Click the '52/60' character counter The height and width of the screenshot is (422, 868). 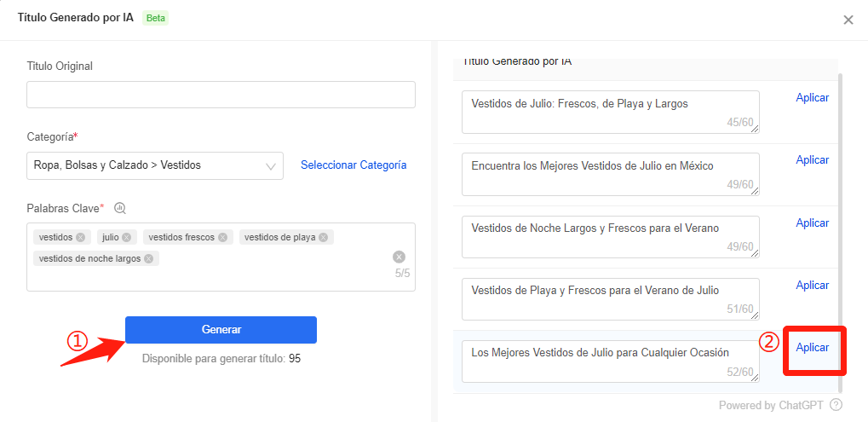(740, 373)
